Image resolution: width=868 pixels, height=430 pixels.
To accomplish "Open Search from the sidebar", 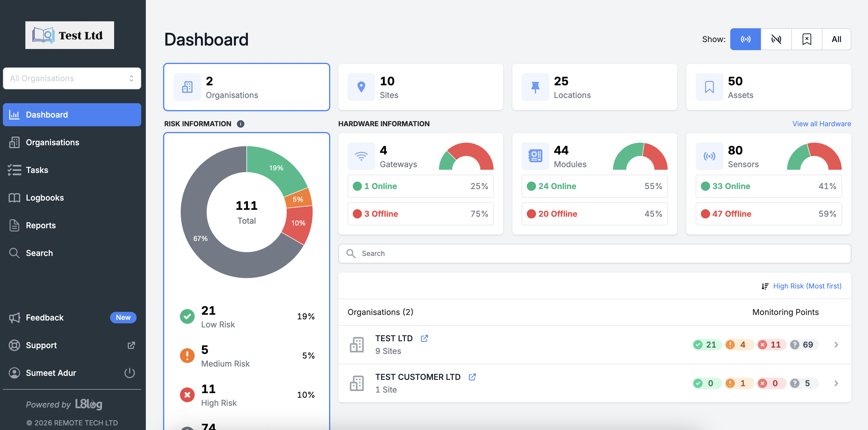I will click(x=39, y=253).
